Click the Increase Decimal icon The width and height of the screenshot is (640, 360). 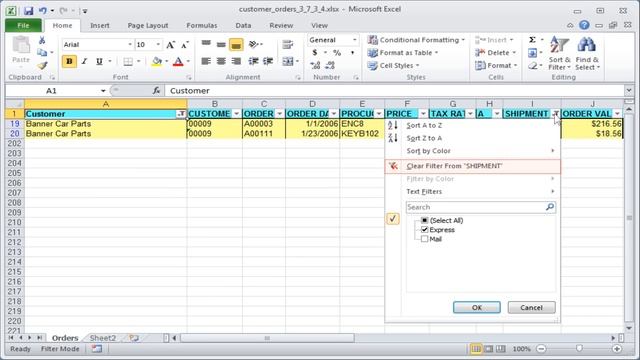pyautogui.click(x=315, y=65)
